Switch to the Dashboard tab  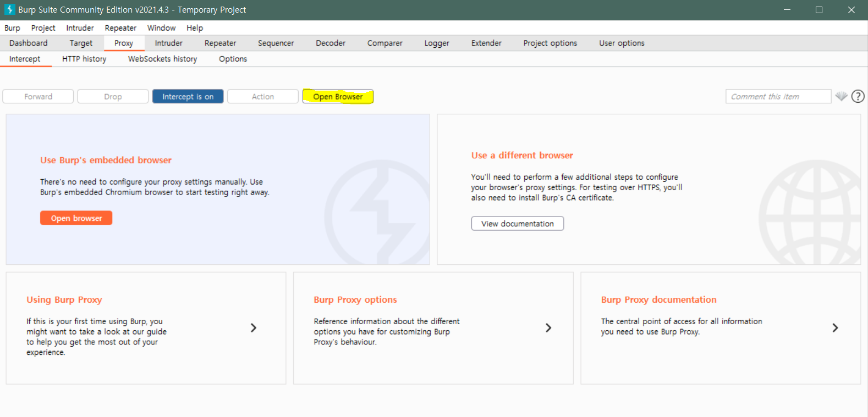(x=29, y=43)
